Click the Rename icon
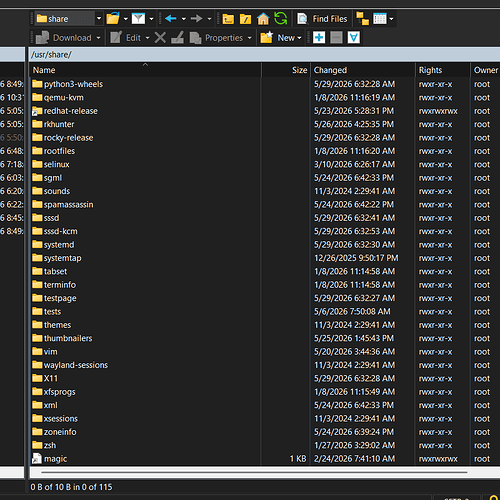Screen dimensions: 500x500 (x=177, y=38)
